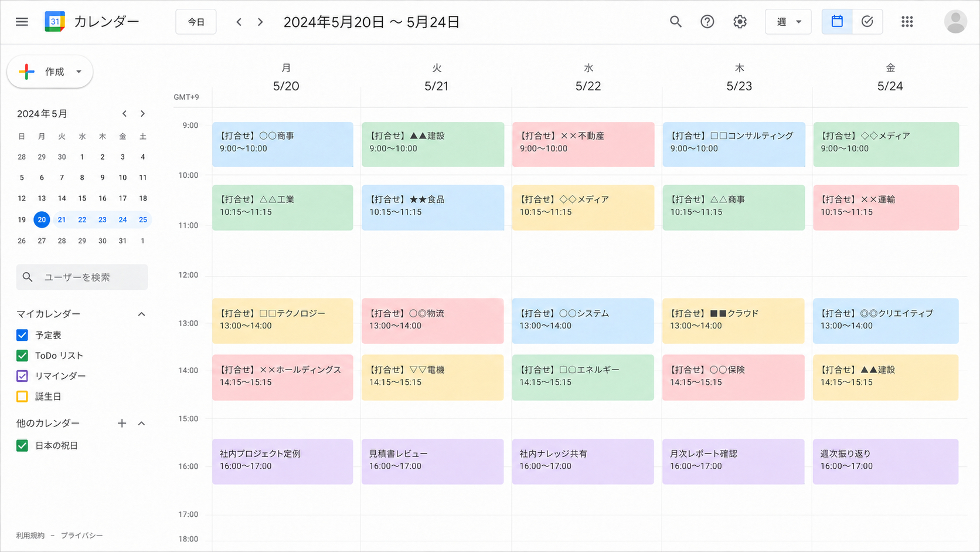
Task: Switch to the calendar view icon
Action: tap(837, 22)
